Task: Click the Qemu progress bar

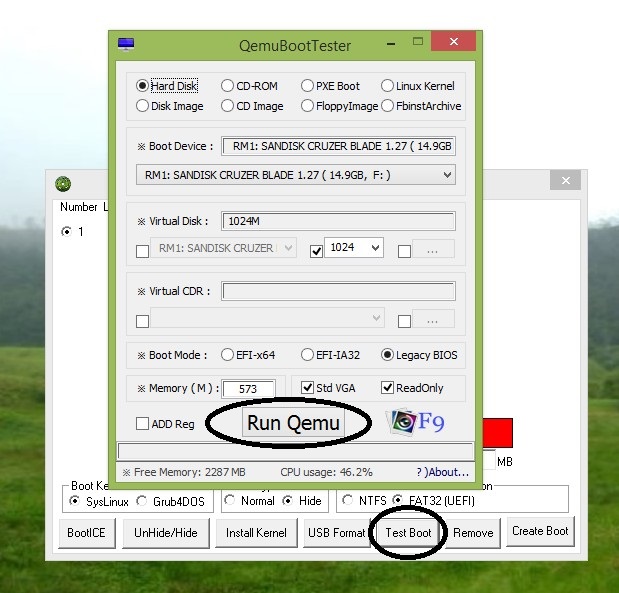Action: pos(296,451)
